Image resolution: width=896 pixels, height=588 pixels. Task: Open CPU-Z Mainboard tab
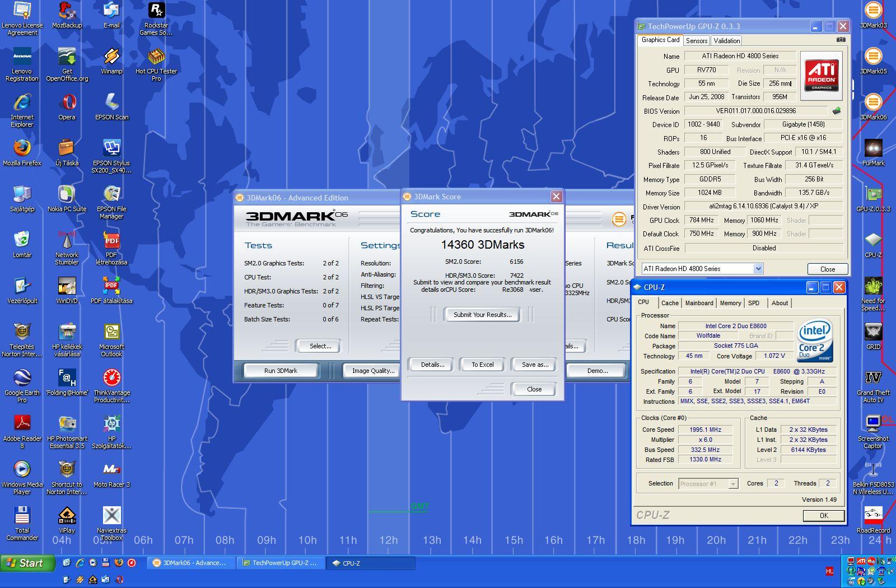699,303
